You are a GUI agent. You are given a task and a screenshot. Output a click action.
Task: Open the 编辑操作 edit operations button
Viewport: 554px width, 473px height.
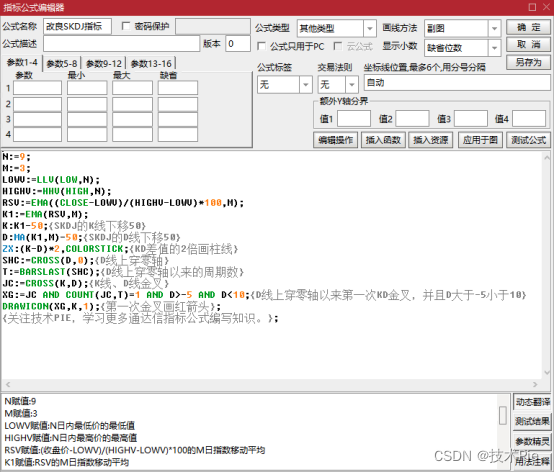coord(335,140)
